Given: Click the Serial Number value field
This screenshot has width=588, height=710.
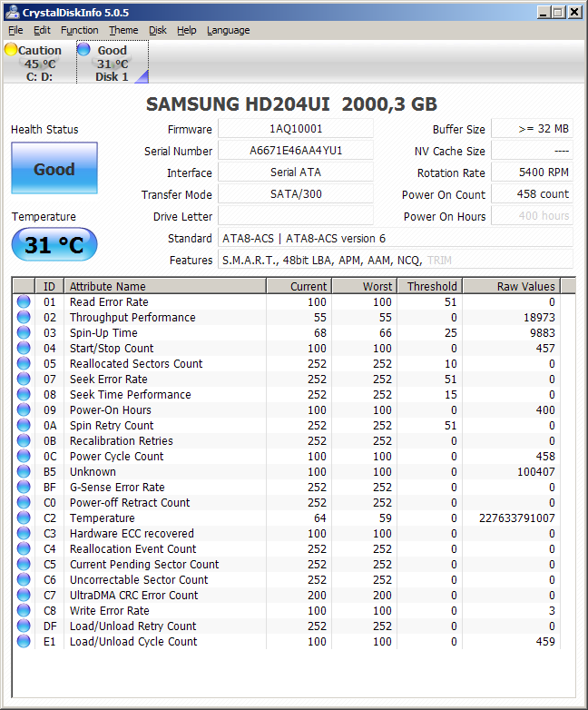Looking at the screenshot, I should point(296,151).
